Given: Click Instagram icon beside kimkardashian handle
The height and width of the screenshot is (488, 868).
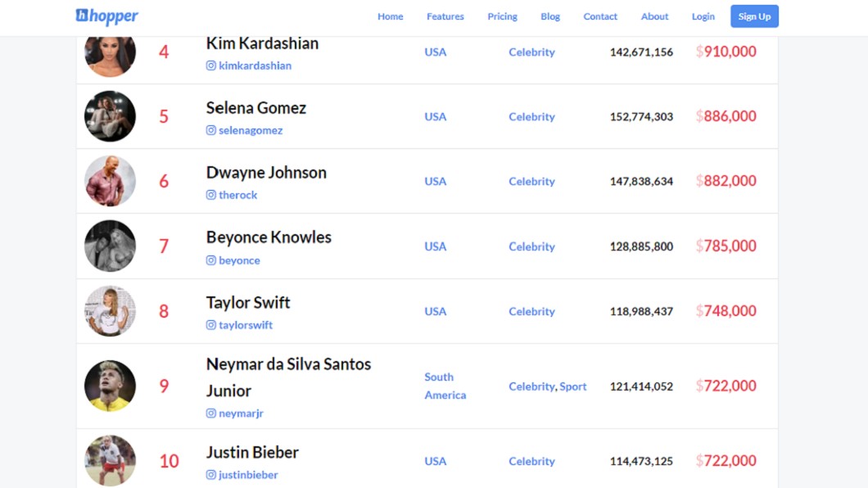Looking at the screenshot, I should pyautogui.click(x=211, y=66).
